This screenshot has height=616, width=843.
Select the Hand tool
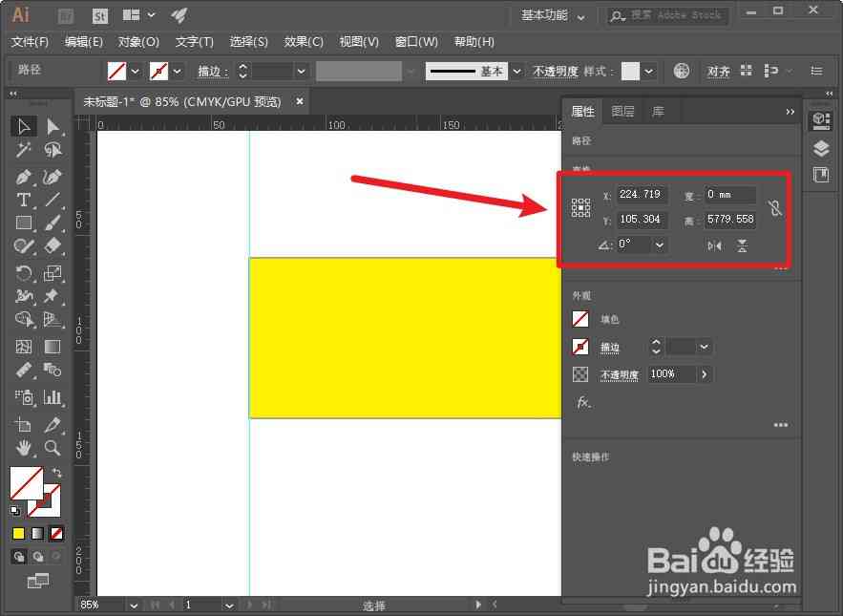(24, 448)
